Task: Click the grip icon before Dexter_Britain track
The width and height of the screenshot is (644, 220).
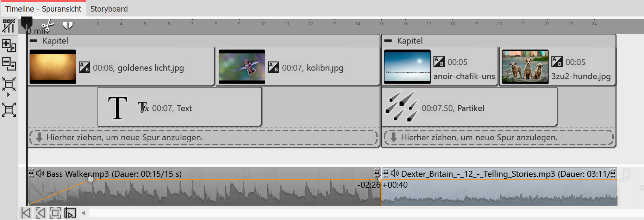Action: pyautogui.click(x=386, y=173)
